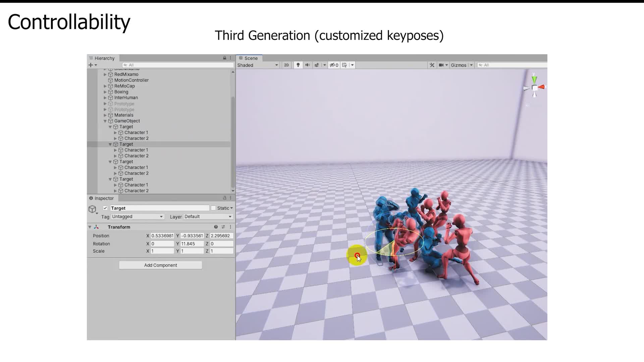The width and height of the screenshot is (644, 362).
Task: Click the Add Component button
Action: [x=160, y=265]
